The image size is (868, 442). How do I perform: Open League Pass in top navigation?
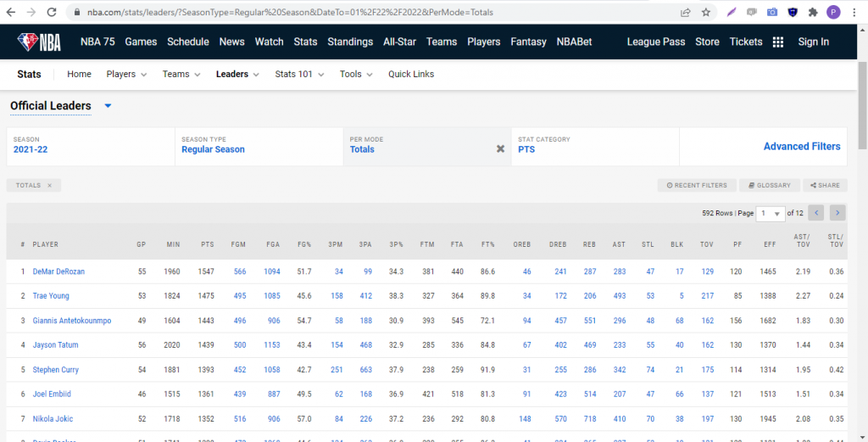656,42
